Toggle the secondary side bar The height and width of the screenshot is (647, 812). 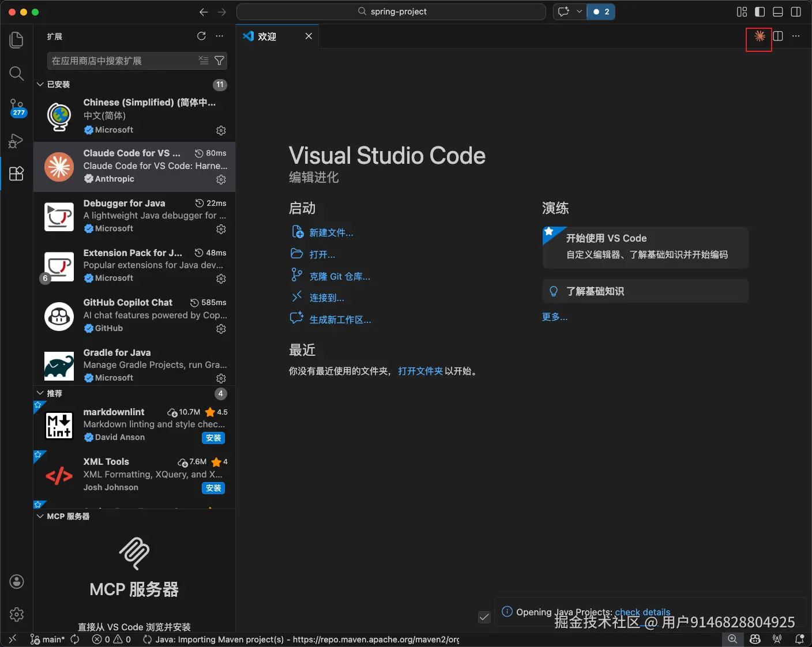[796, 12]
